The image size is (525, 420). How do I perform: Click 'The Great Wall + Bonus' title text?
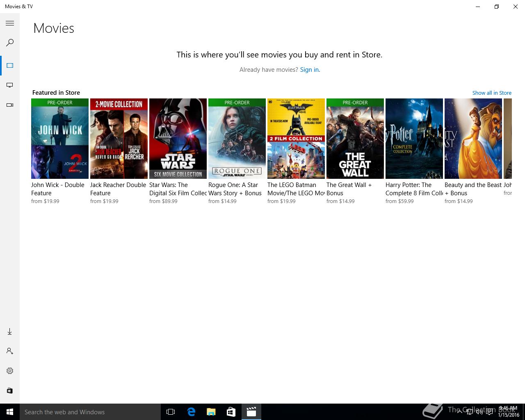(x=349, y=189)
